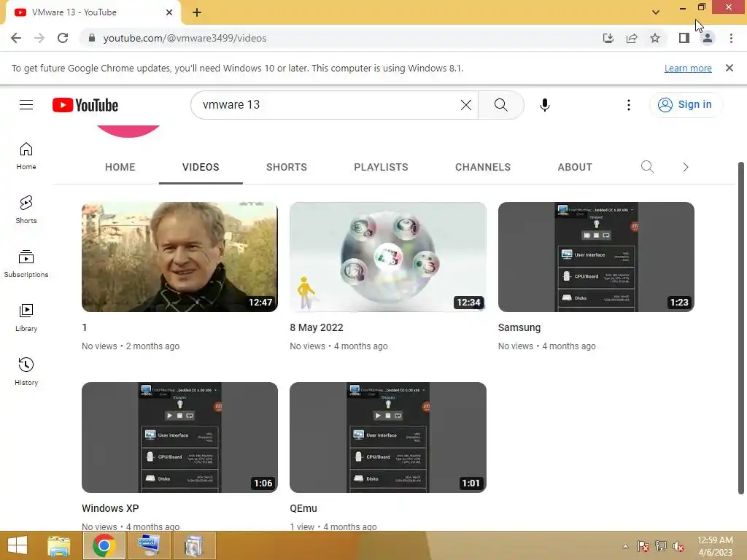The width and height of the screenshot is (747, 560).
Task: Play the 12:47 man portrait thumbnail
Action: click(179, 257)
